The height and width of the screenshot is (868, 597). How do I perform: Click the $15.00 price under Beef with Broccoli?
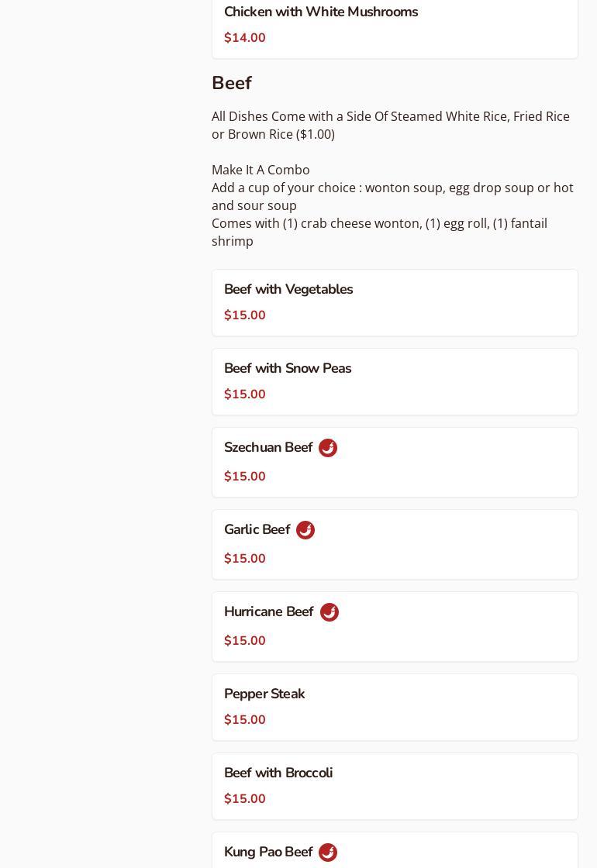245,799
